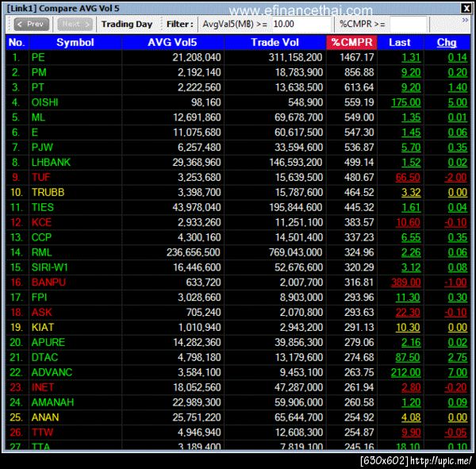Sort by the Last column header

click(x=400, y=42)
